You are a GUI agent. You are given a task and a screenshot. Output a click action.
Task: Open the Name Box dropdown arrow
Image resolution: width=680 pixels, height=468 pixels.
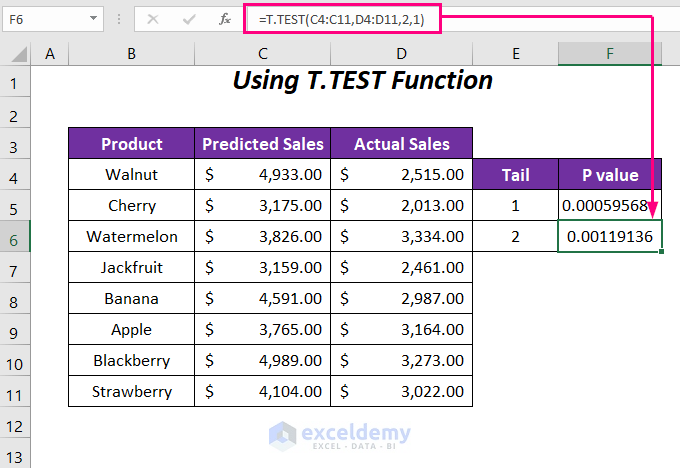(92, 19)
